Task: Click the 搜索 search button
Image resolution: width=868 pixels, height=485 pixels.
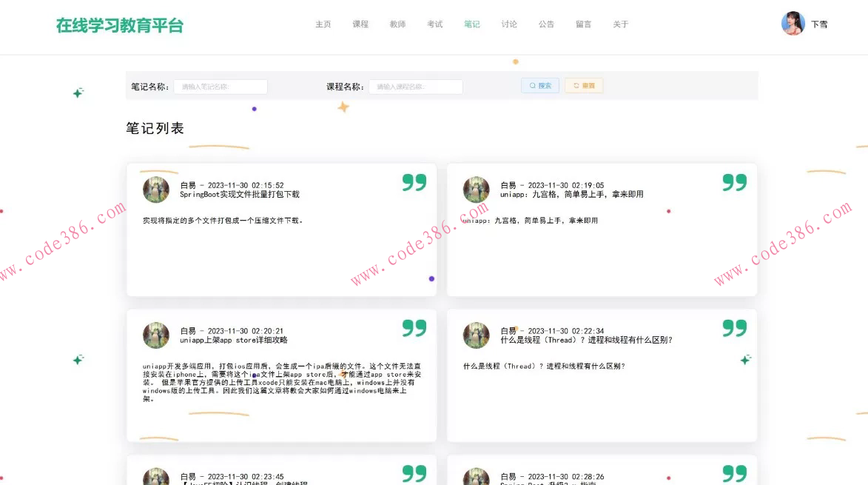Action: coord(539,85)
